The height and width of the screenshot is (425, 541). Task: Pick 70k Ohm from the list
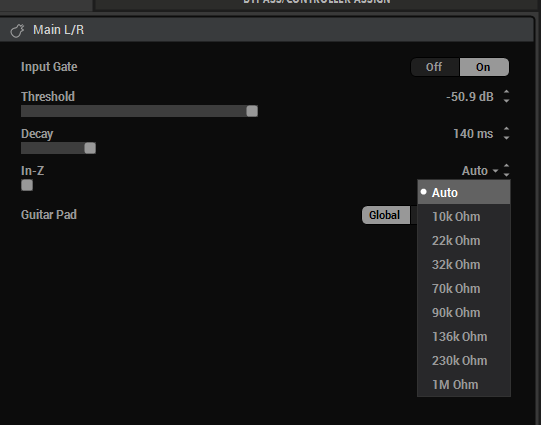point(464,289)
